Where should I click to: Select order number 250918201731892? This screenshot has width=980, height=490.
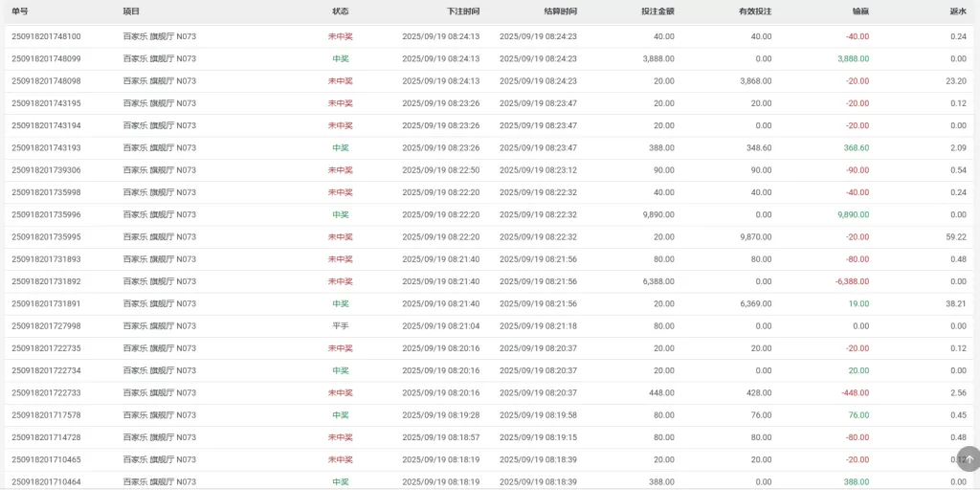[x=46, y=281]
